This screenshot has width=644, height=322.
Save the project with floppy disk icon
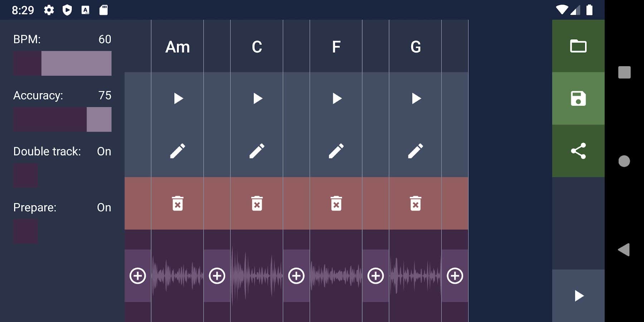[578, 98]
